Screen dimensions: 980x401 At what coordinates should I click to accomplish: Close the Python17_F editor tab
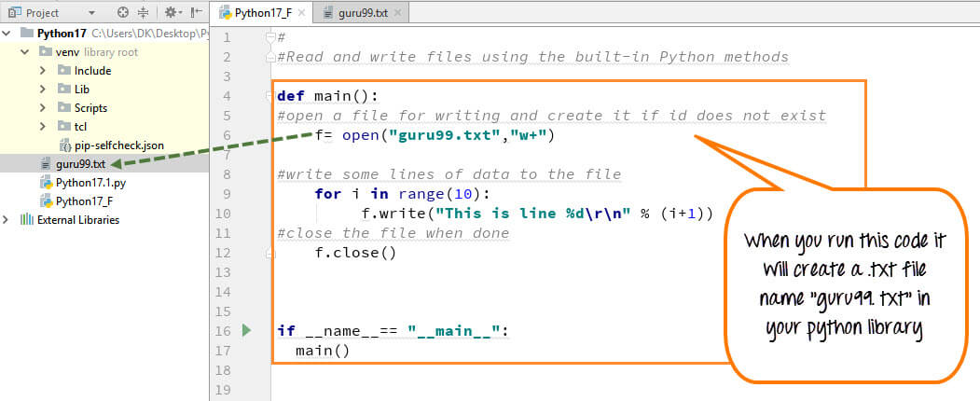(x=301, y=13)
